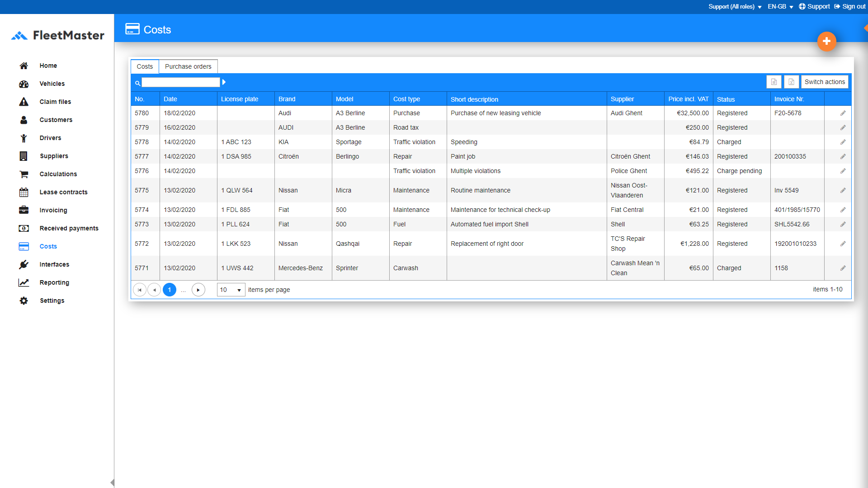Select page 1 in pagination
The image size is (868, 488).
click(x=169, y=290)
